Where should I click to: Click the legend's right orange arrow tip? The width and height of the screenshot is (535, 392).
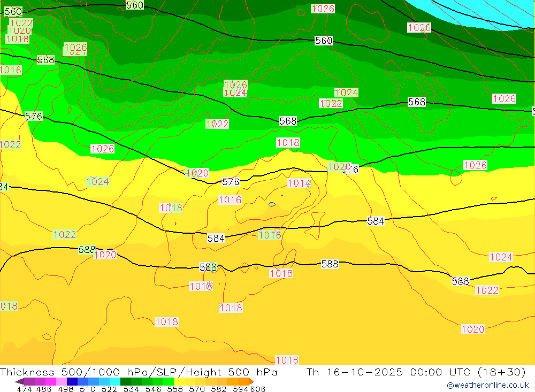tap(251, 381)
